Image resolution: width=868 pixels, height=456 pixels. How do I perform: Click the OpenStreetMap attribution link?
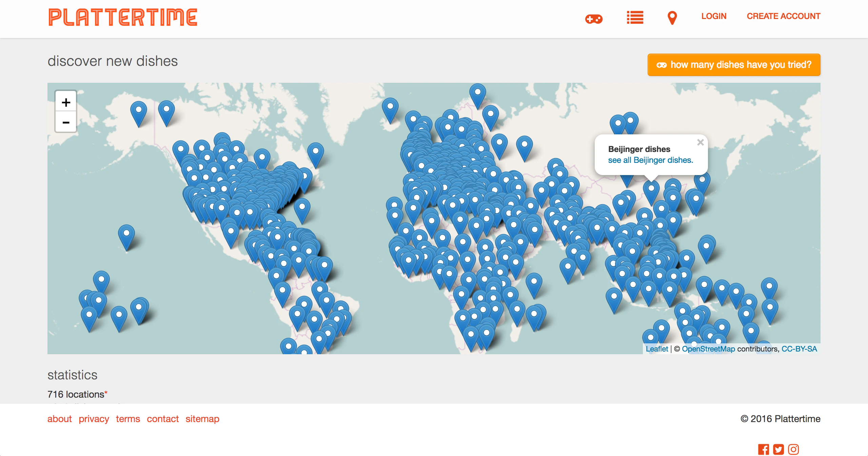(x=708, y=349)
